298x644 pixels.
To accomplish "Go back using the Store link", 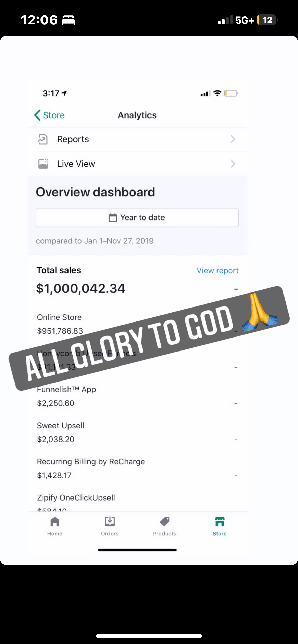I will pos(54,115).
